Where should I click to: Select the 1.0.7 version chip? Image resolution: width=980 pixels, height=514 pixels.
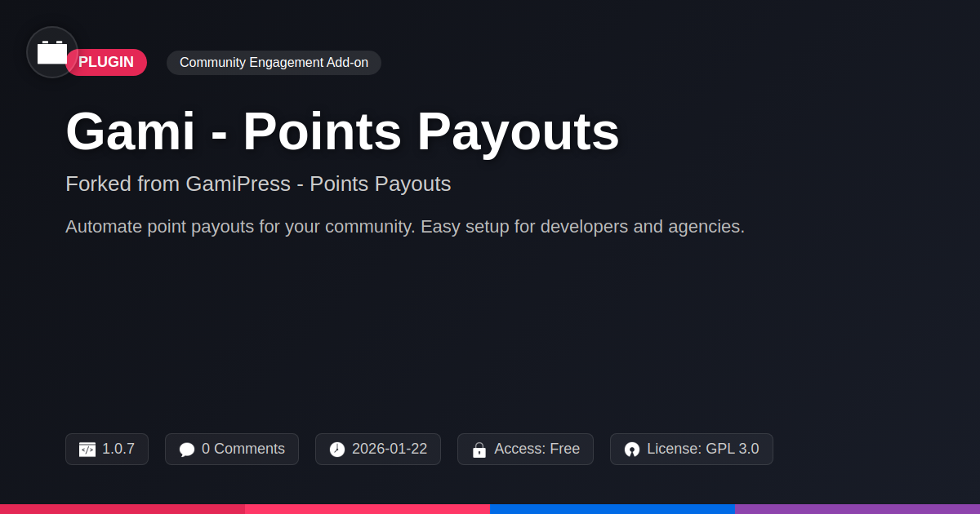(107, 450)
